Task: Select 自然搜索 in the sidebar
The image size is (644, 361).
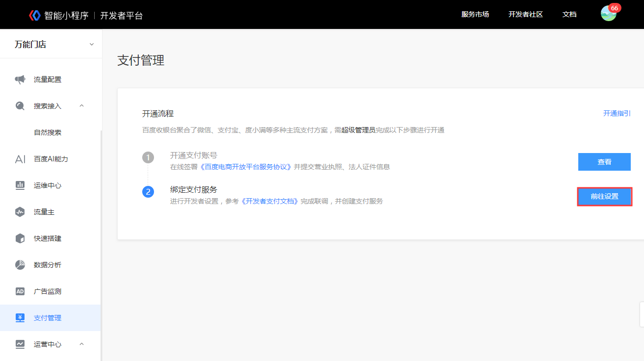Action: click(48, 132)
